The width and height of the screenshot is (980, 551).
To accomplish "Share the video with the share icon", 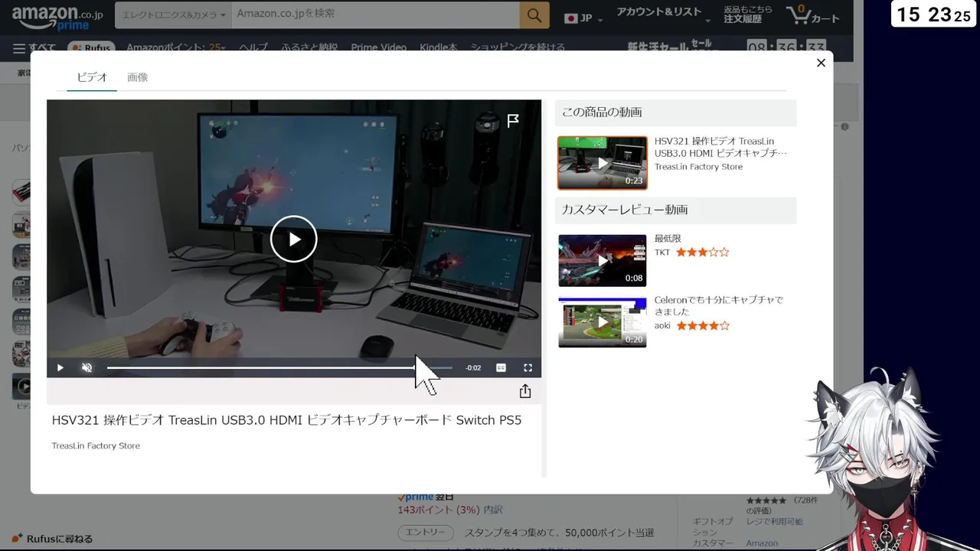I will coord(525,391).
